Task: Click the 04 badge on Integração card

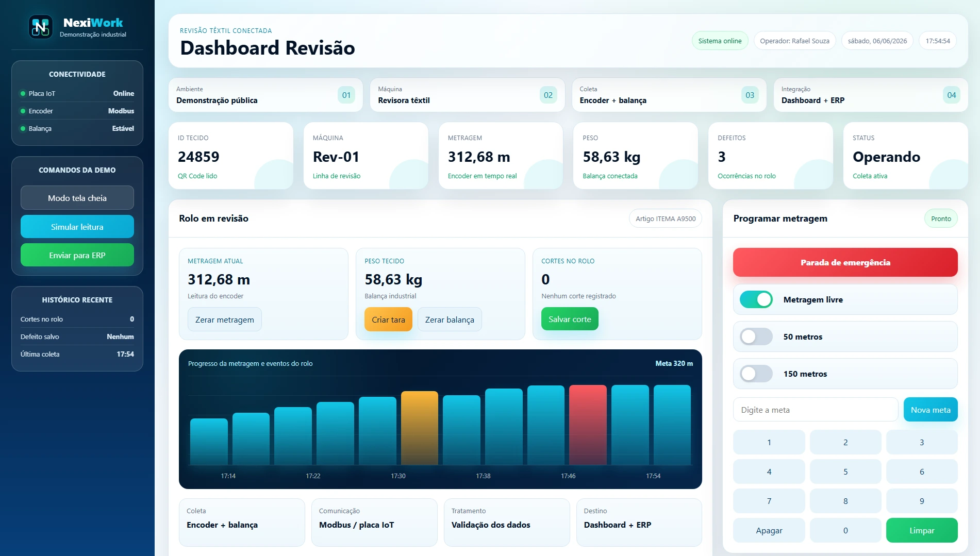Action: (x=952, y=95)
